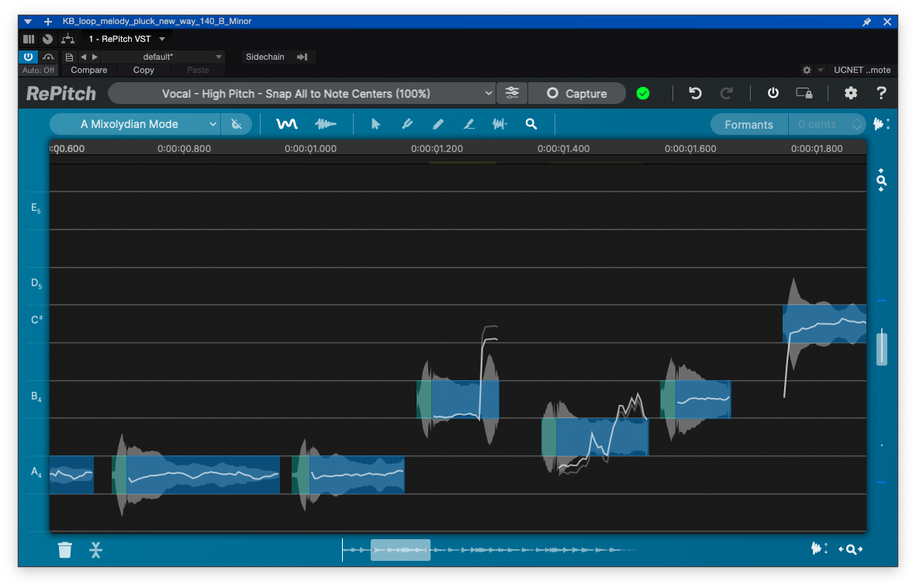Click the 0:00:01.600 timeline marker

tap(690, 148)
